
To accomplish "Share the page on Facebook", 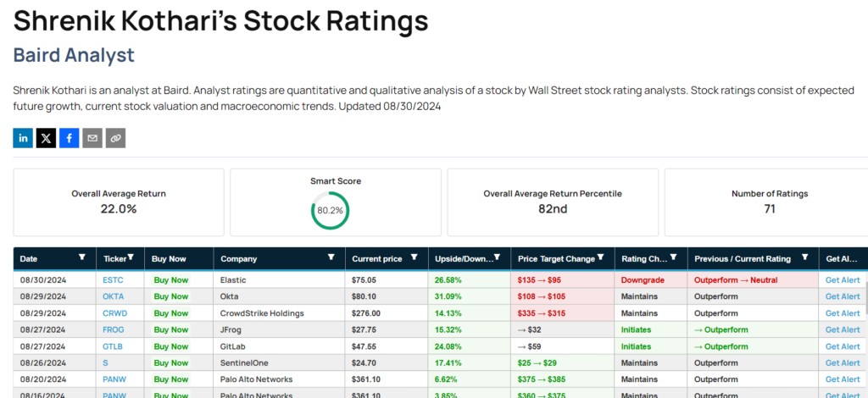I will [70, 138].
